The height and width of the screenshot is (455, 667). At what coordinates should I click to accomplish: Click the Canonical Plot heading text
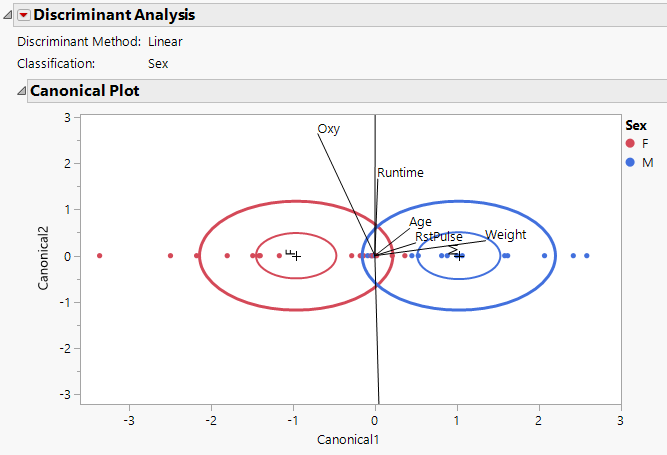(x=85, y=91)
